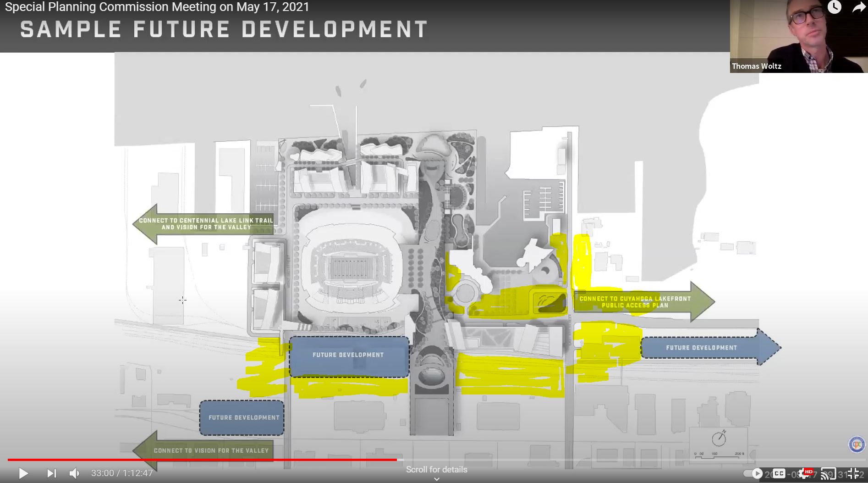Play the paused video
Image resolution: width=868 pixels, height=483 pixels.
pos(23,473)
